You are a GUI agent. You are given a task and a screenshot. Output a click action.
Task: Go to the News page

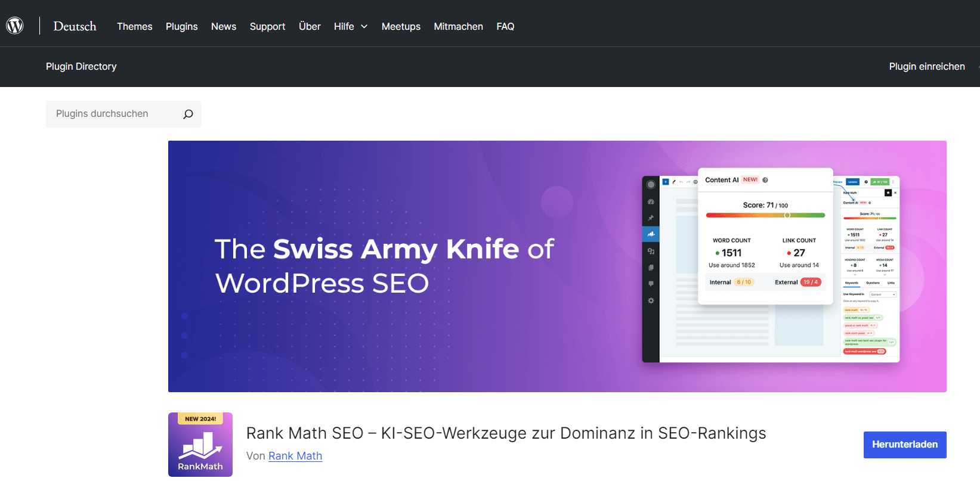click(224, 26)
